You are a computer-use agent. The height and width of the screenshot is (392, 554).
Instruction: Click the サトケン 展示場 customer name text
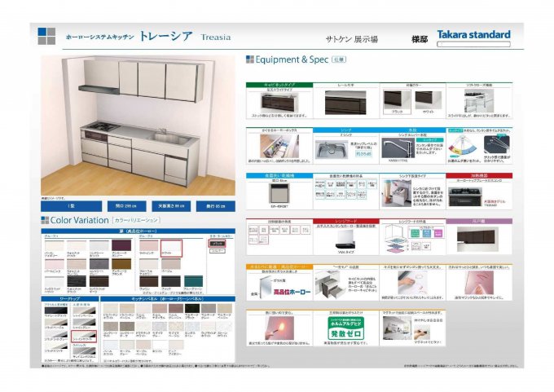(352, 39)
